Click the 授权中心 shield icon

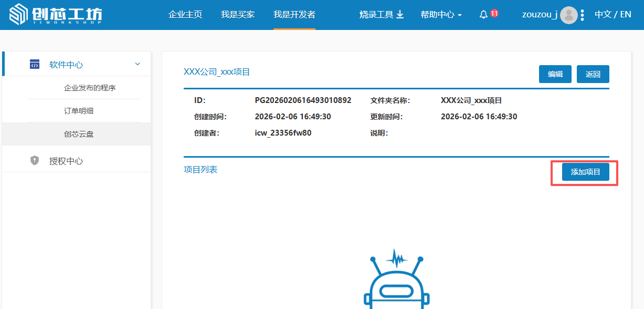(x=35, y=161)
